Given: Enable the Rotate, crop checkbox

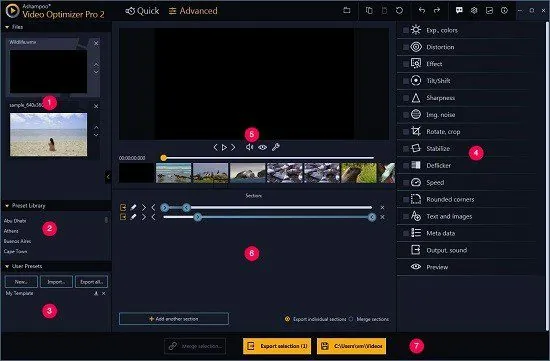Looking at the screenshot, I should click(x=405, y=132).
